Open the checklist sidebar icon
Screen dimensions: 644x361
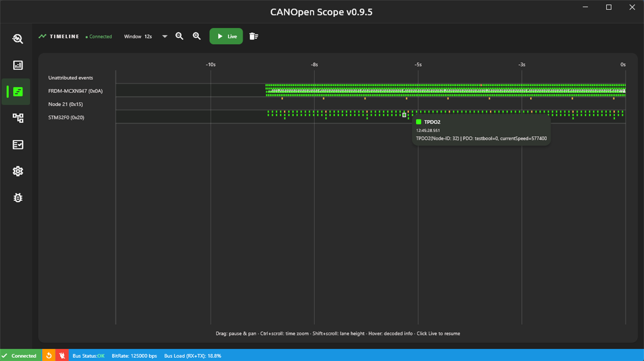17,145
